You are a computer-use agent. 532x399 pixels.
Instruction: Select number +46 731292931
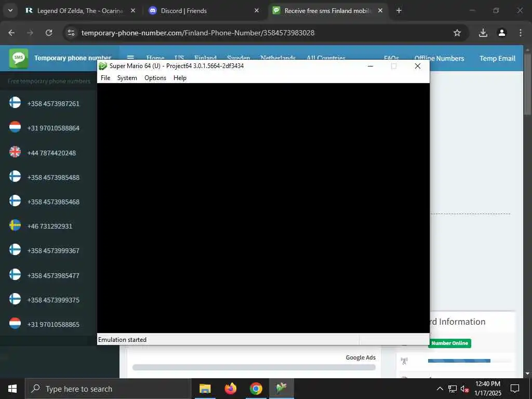(50, 227)
